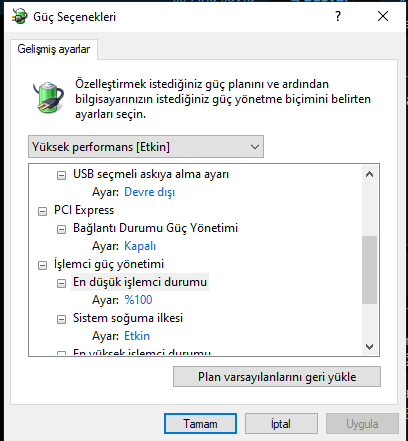The width and height of the screenshot is (408, 441).
Task: Confirm with the Tamam button
Action: 200,424
